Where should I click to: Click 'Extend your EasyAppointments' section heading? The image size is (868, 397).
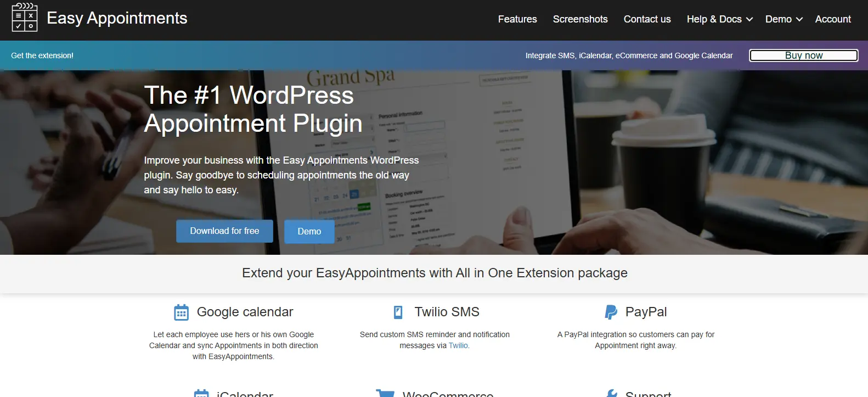[435, 273]
